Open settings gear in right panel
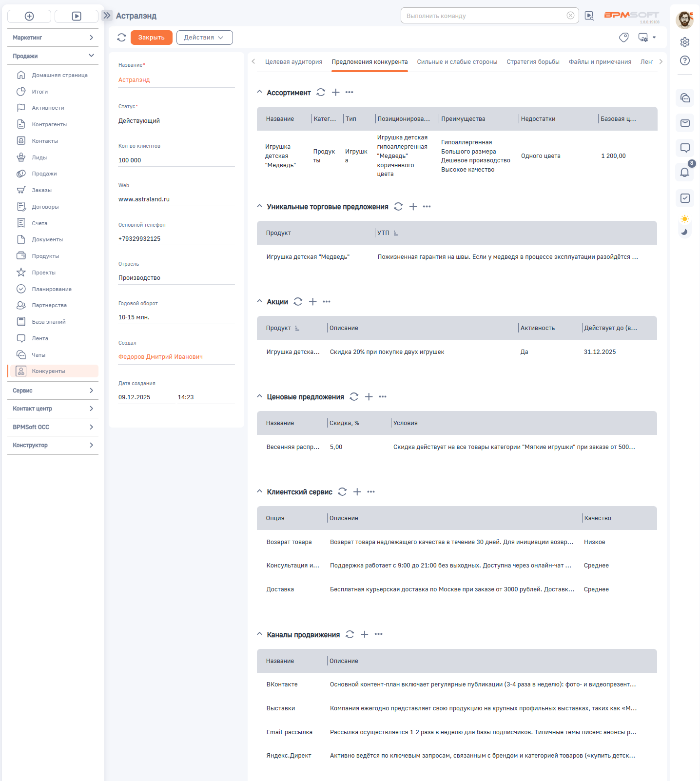Screen dimensions: 700x781 click(684, 42)
